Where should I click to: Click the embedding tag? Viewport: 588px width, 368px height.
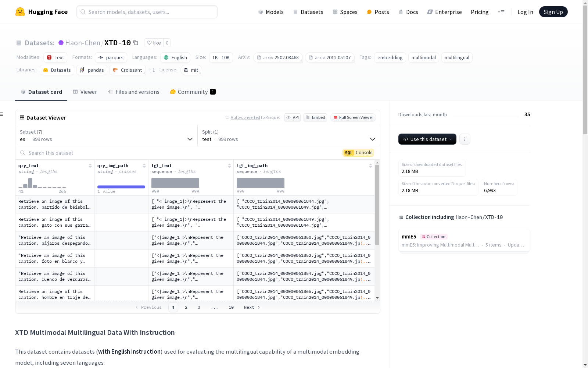coord(390,57)
